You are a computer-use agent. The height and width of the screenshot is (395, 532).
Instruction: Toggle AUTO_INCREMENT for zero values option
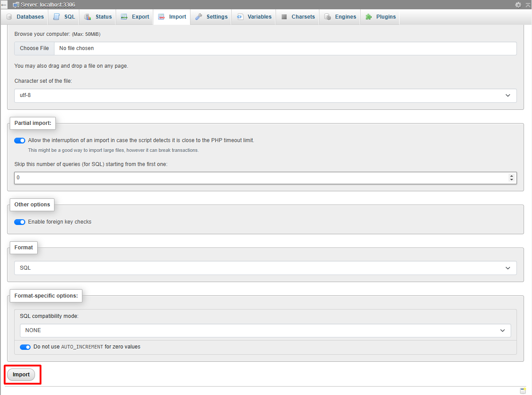tap(25, 347)
